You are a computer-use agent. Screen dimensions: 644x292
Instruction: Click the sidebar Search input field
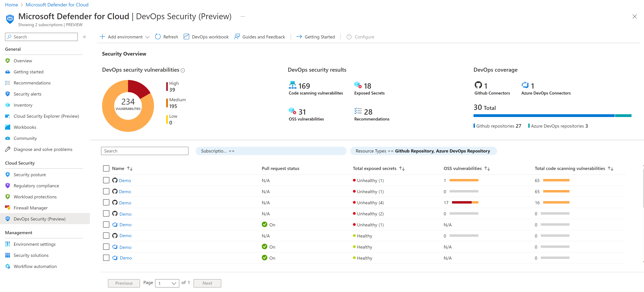[41, 37]
